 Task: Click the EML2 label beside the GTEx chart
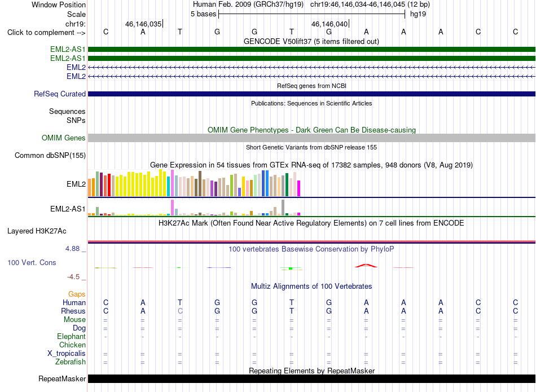[76, 184]
